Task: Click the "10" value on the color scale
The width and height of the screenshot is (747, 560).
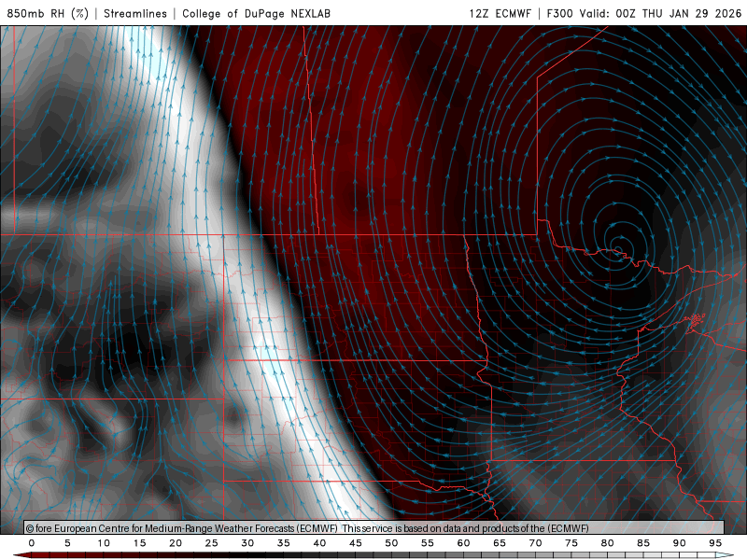Action: coord(104,543)
